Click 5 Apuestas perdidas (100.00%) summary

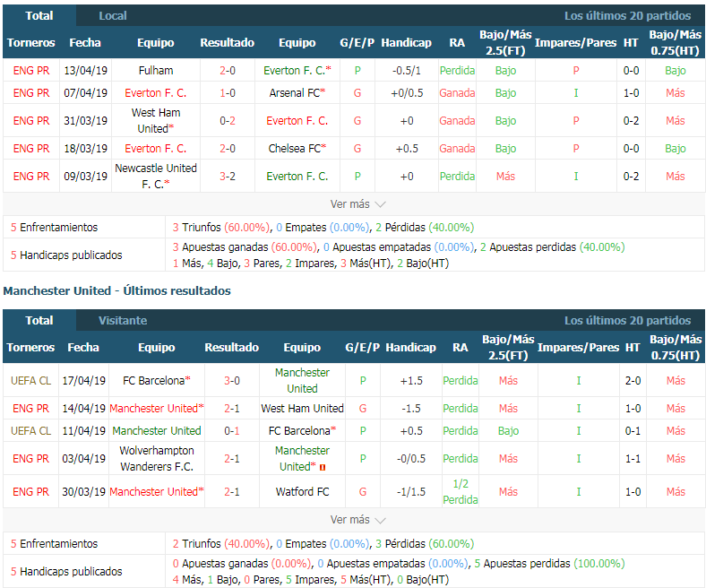tap(549, 563)
